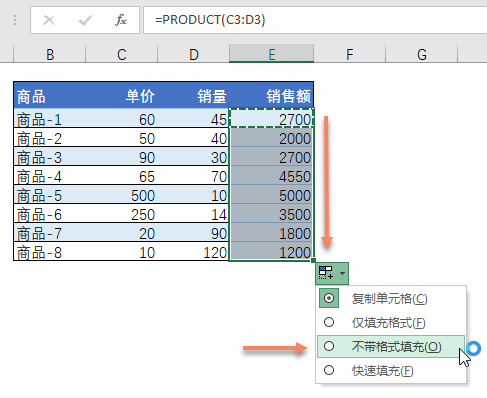Click cell 商品-1
Screen dimensions: 487x398
50,118
